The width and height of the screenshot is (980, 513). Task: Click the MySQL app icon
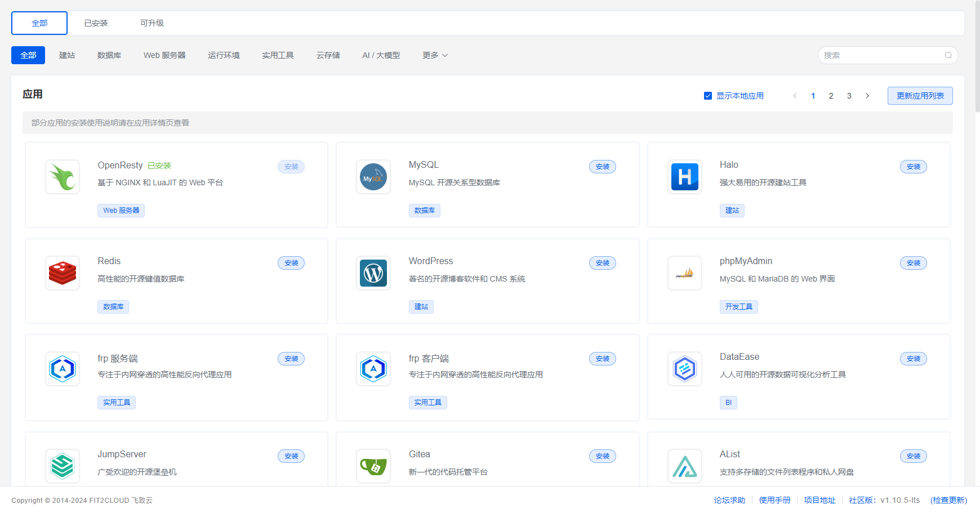pos(373,177)
